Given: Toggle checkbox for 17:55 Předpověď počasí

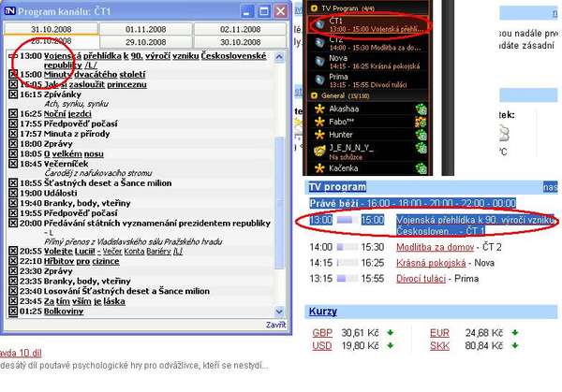Looking at the screenshot, I should 13,123.
